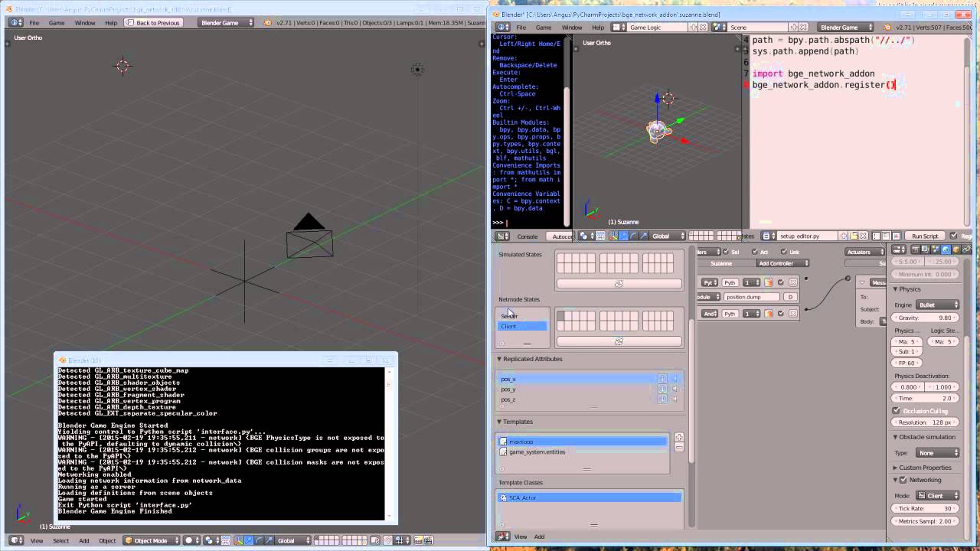
Task: Click the info editor icon in right window header
Action: point(504,27)
